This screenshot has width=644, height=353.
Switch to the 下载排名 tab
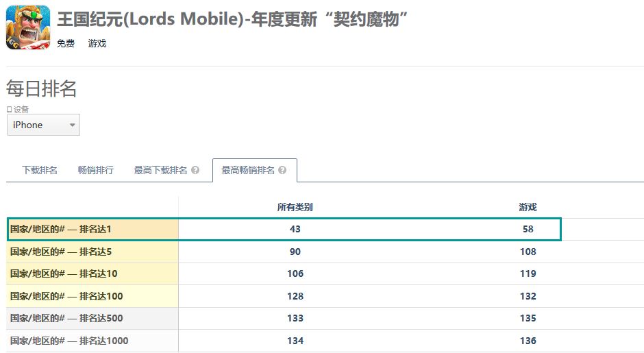[40, 171]
